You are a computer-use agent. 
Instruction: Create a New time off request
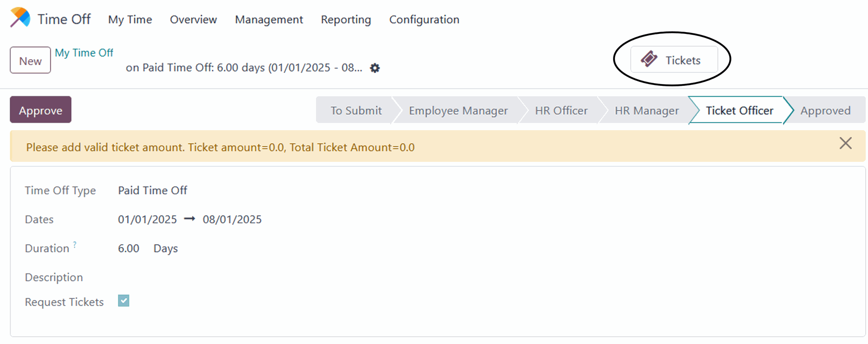[x=30, y=60]
